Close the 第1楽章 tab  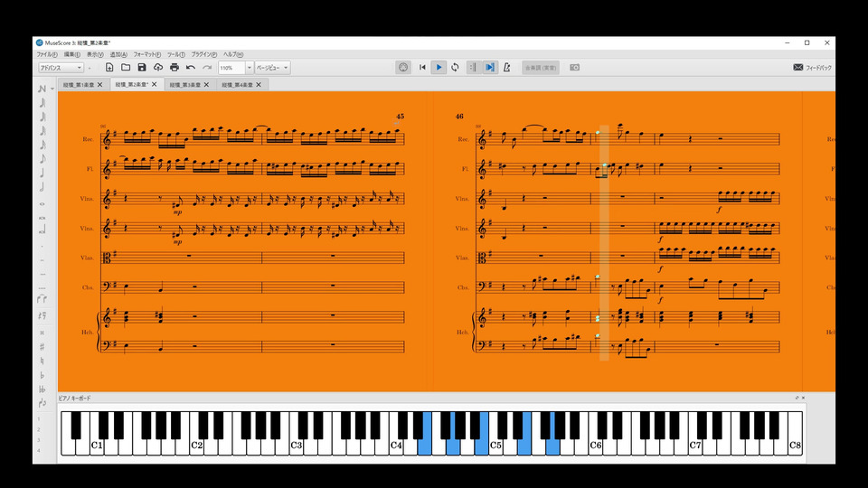coord(100,85)
